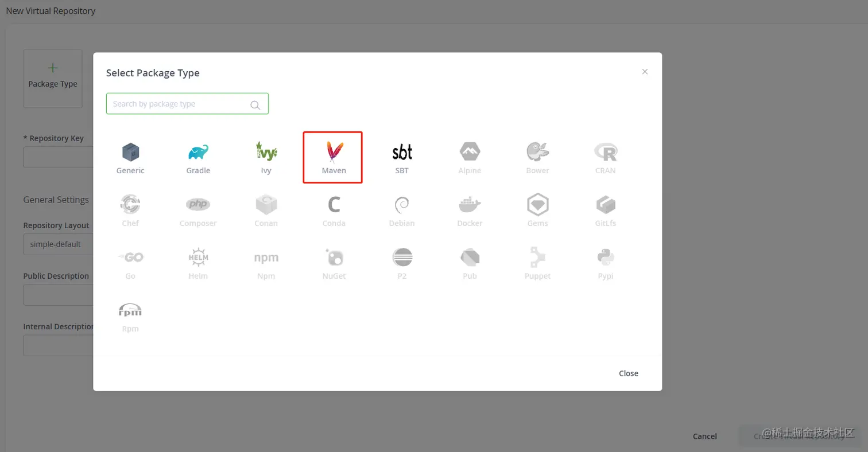The image size is (868, 452).
Task: Select the Conda package icon
Action: 334,204
